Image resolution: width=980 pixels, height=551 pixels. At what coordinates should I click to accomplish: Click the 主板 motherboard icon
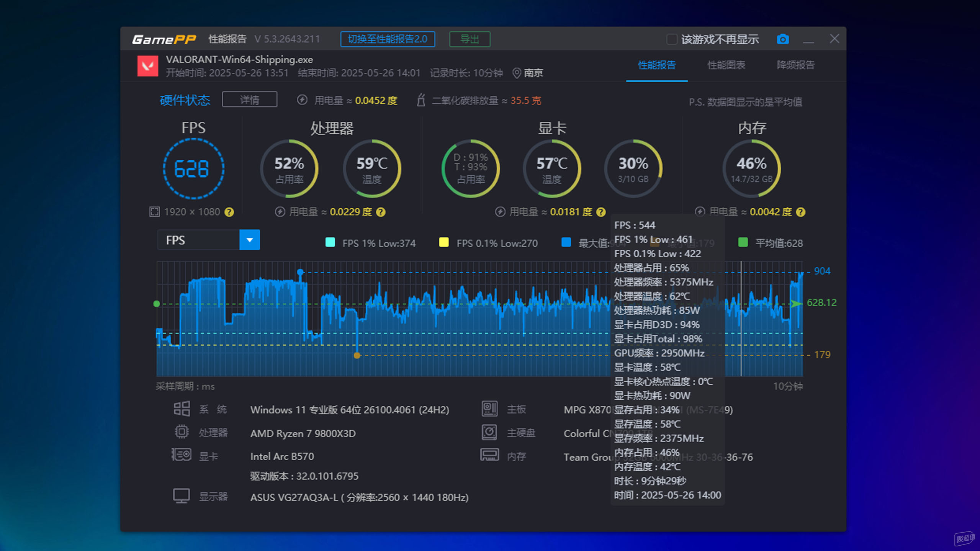[x=489, y=409]
